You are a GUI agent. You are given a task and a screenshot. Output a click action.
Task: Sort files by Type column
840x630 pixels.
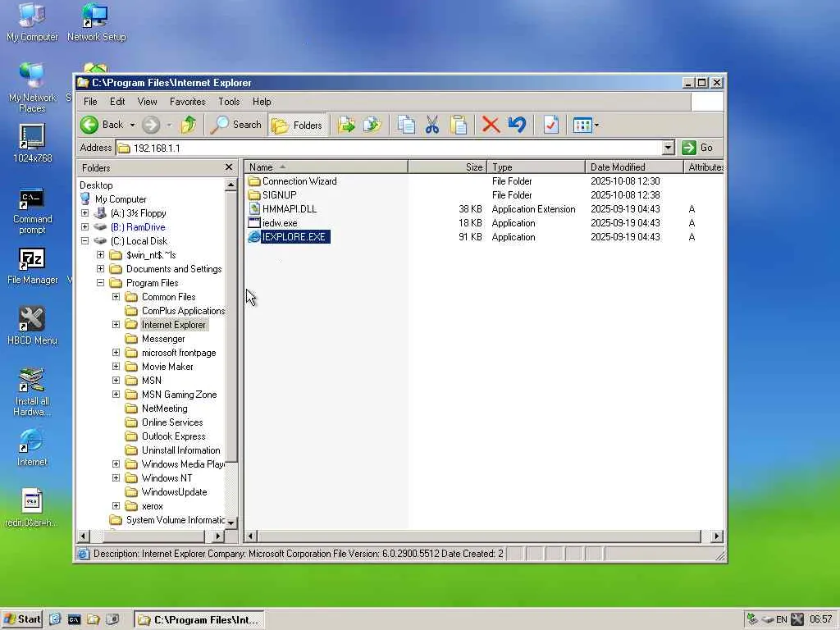click(536, 167)
